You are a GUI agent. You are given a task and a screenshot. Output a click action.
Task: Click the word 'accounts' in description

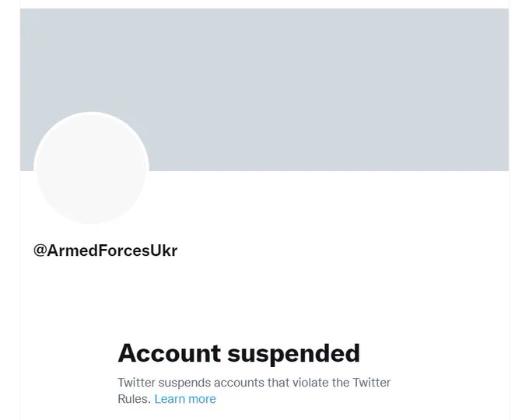tap(239, 383)
